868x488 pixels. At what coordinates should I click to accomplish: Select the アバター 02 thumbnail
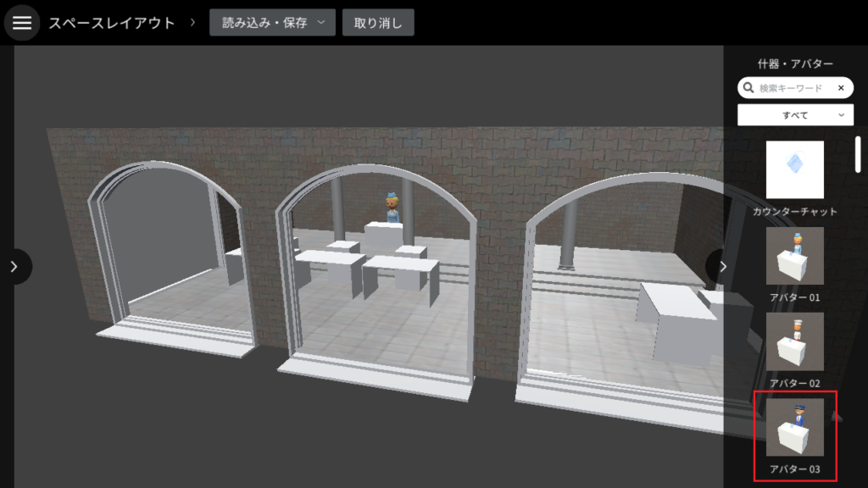click(795, 341)
